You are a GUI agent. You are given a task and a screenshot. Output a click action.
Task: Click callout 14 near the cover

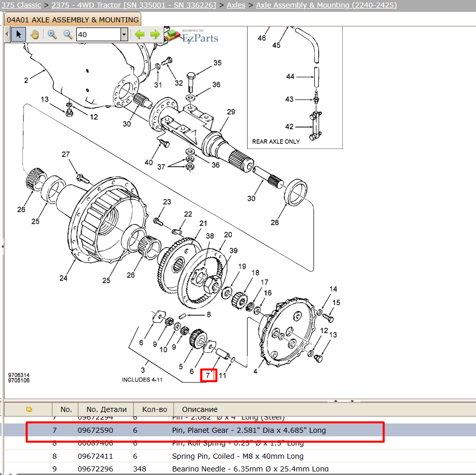333,289
